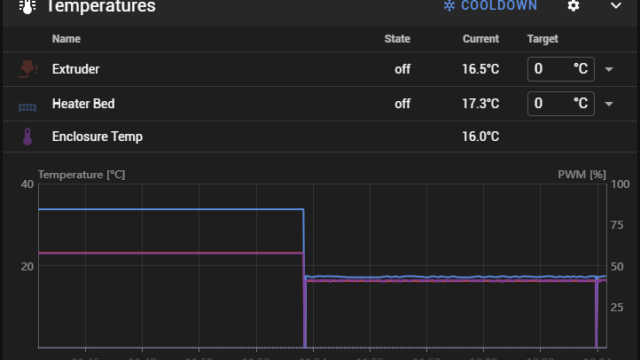Click the Name column header
Image resolution: width=640 pixels, height=360 pixels.
click(66, 39)
